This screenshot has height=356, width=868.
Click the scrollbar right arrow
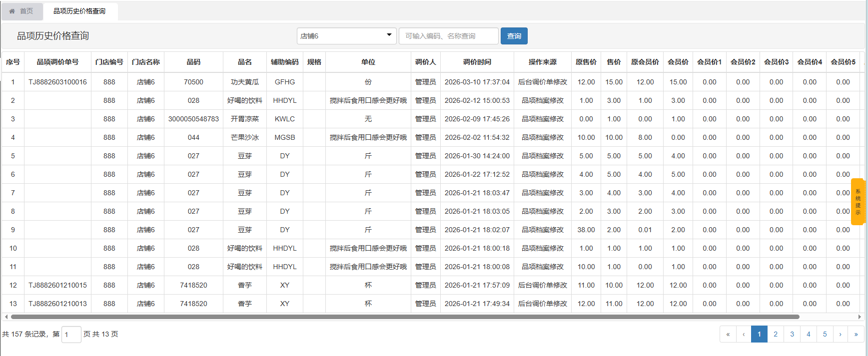pos(860,317)
